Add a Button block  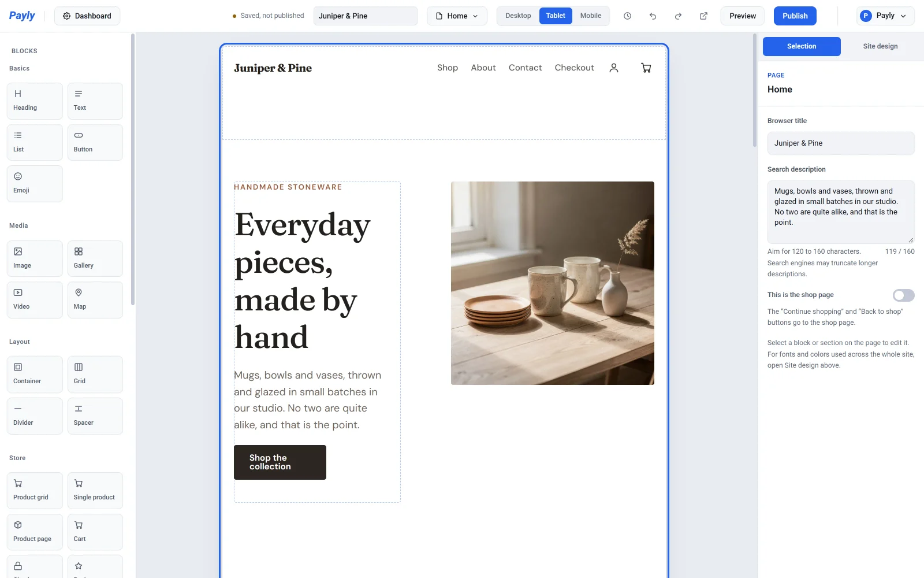tap(95, 142)
